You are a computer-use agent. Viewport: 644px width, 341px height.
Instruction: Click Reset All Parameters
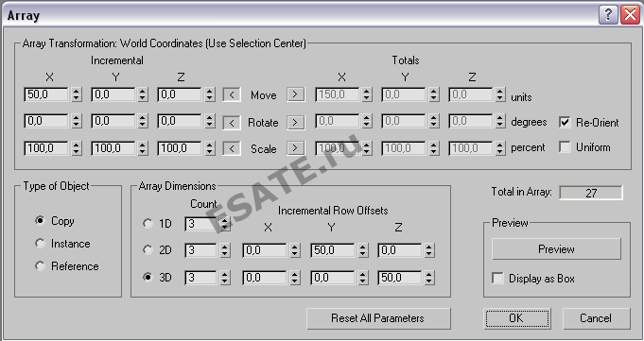click(x=378, y=318)
